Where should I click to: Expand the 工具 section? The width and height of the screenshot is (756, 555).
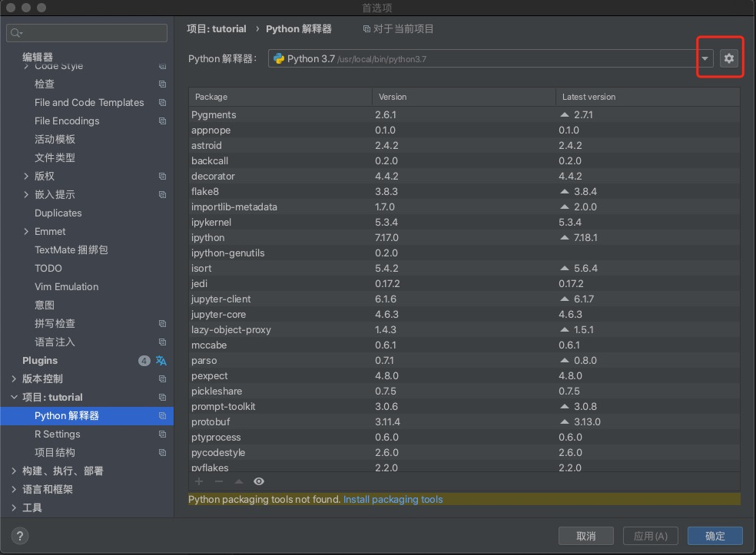tap(14, 507)
